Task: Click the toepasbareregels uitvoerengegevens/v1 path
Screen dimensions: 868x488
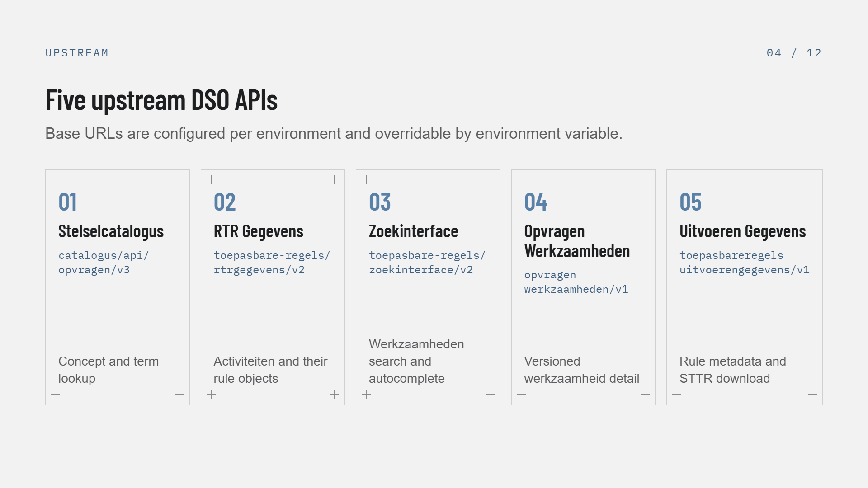Action: tap(745, 263)
